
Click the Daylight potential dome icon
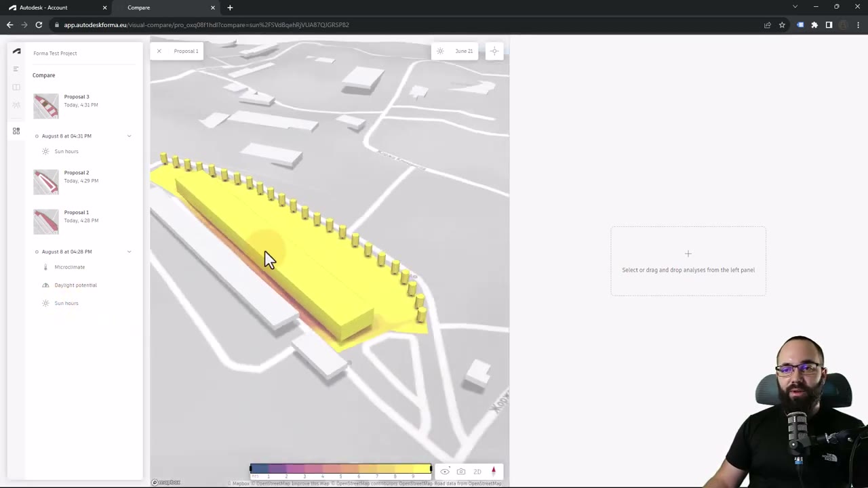45,285
